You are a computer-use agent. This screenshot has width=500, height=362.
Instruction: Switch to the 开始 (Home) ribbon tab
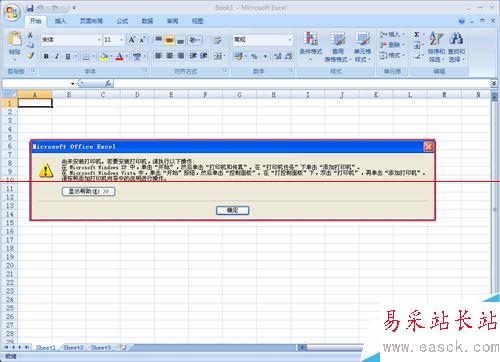click(35, 21)
